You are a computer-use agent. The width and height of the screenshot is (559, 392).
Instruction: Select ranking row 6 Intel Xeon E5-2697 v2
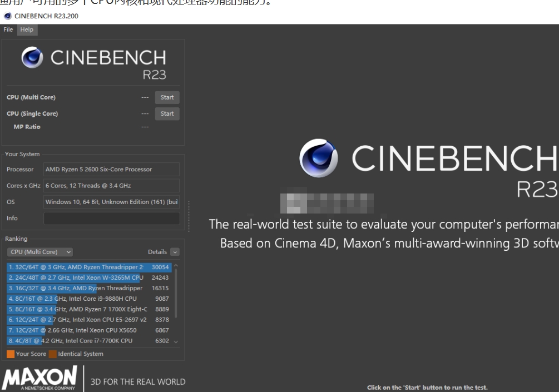pyautogui.click(x=89, y=320)
